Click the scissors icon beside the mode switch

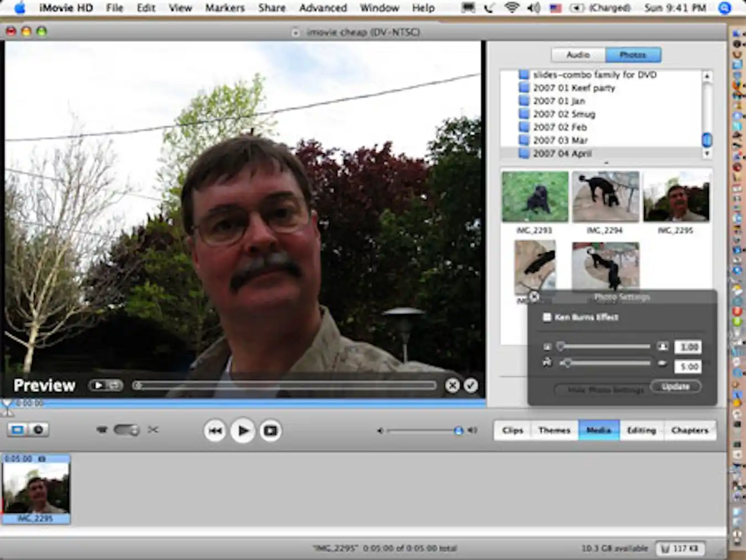click(153, 429)
